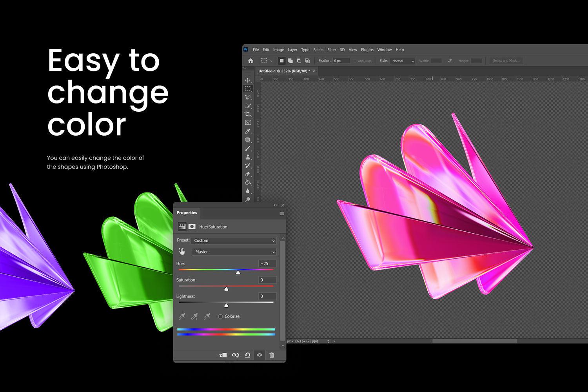Click the Home icon in the options bar
Screen dimensions: 588x392
[x=250, y=61]
